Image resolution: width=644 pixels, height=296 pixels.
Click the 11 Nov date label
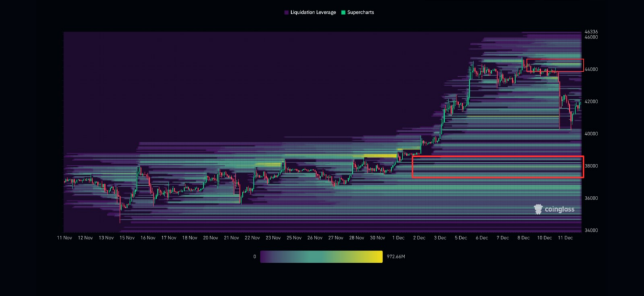[65, 238]
